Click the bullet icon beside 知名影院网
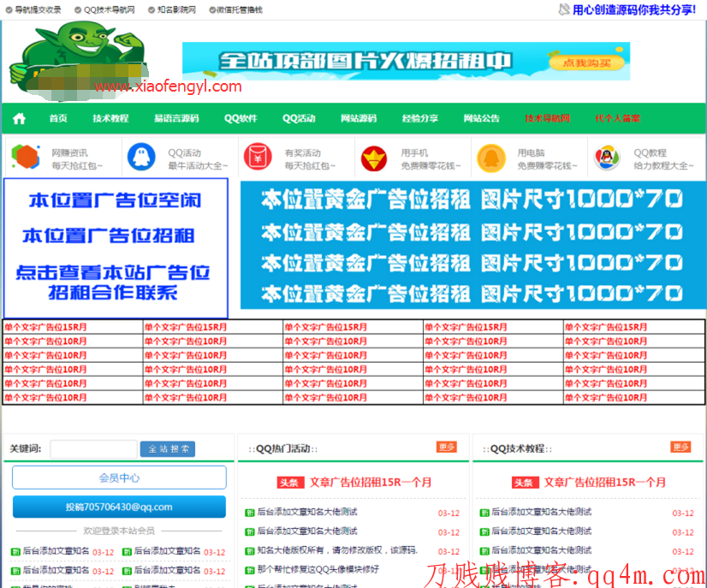The width and height of the screenshot is (707, 588). pos(151,10)
